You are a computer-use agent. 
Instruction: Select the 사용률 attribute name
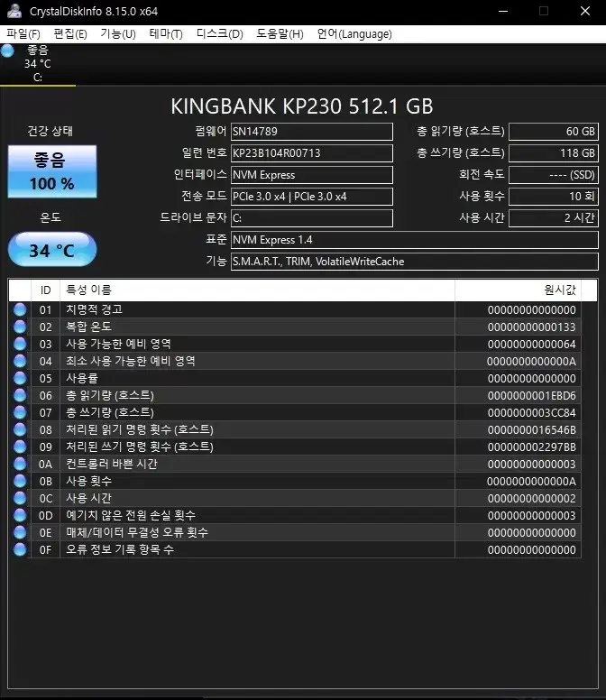82,378
